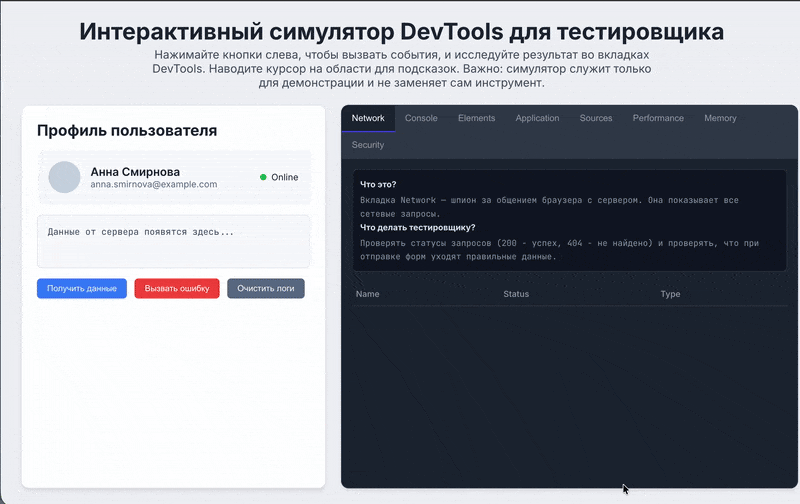Click the red Вызвать ошибку button
The height and width of the screenshot is (504, 800).
coord(177,288)
